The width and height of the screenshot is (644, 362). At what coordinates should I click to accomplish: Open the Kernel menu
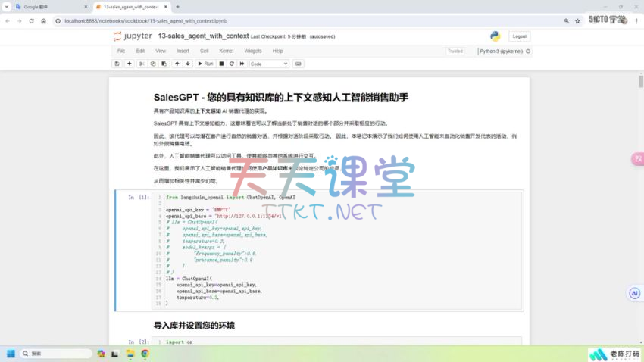[x=226, y=51]
